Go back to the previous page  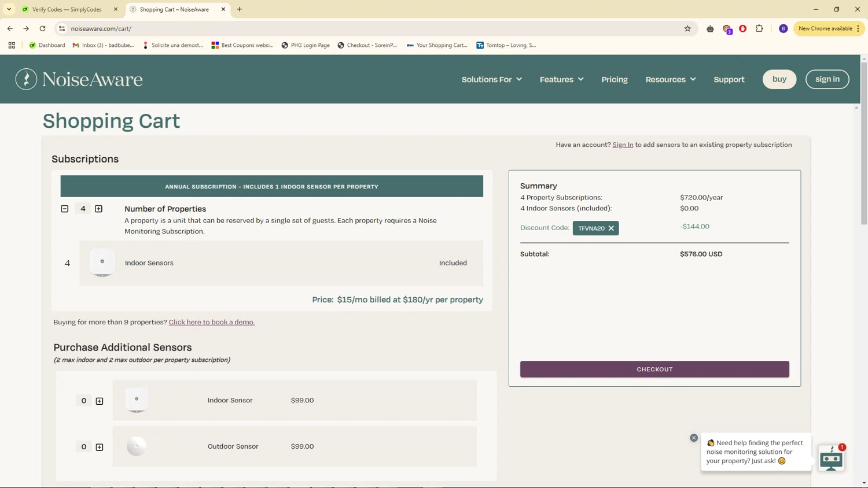tap(10, 28)
